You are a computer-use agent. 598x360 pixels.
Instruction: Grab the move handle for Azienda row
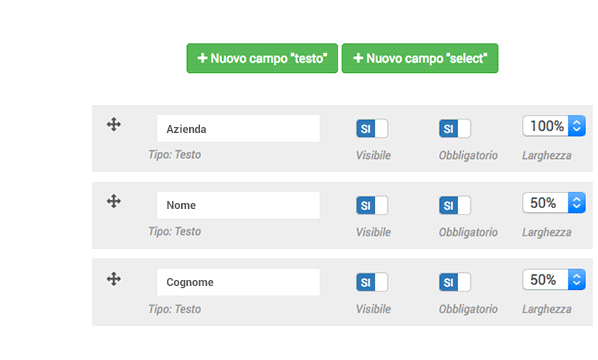[114, 124]
